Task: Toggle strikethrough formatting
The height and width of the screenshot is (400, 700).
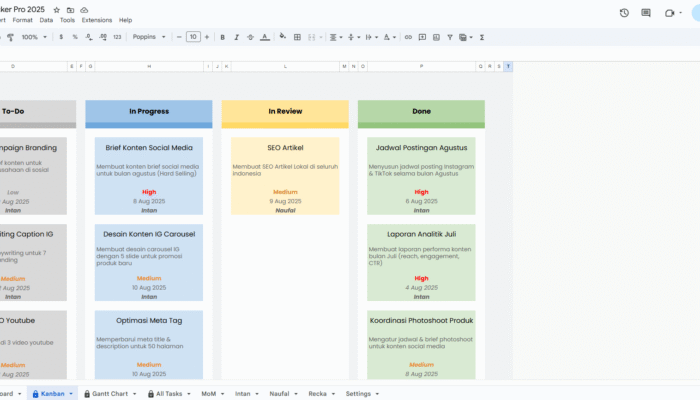Action: [x=250, y=37]
